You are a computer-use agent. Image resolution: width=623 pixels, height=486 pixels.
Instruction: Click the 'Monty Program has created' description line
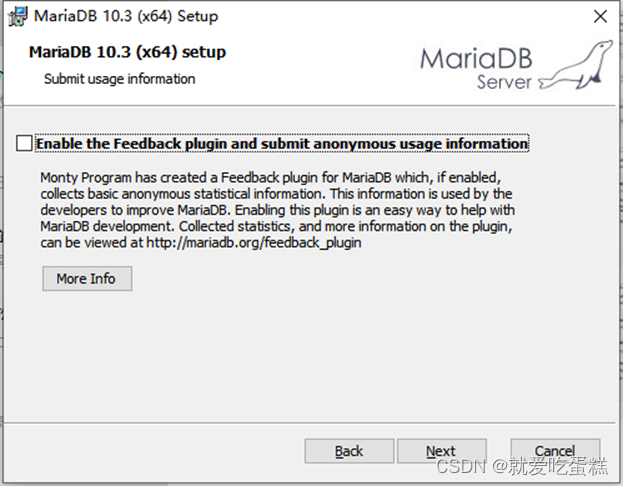[x=271, y=177]
